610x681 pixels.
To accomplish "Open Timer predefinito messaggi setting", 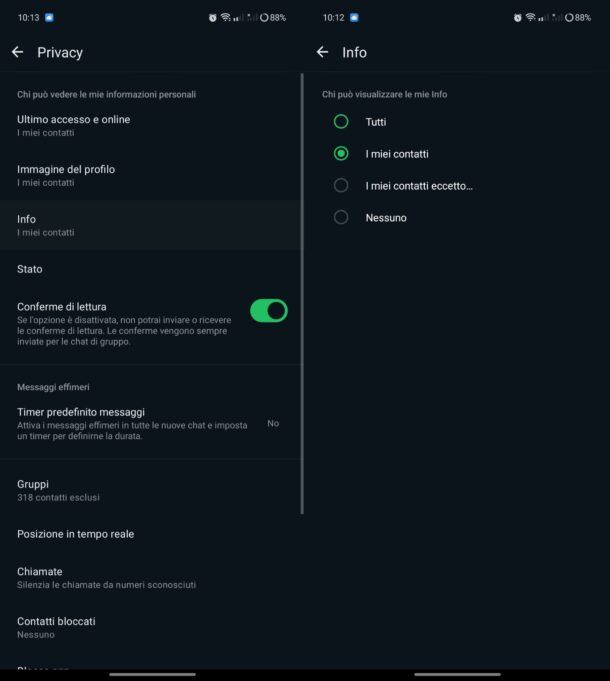I will (x=150, y=423).
